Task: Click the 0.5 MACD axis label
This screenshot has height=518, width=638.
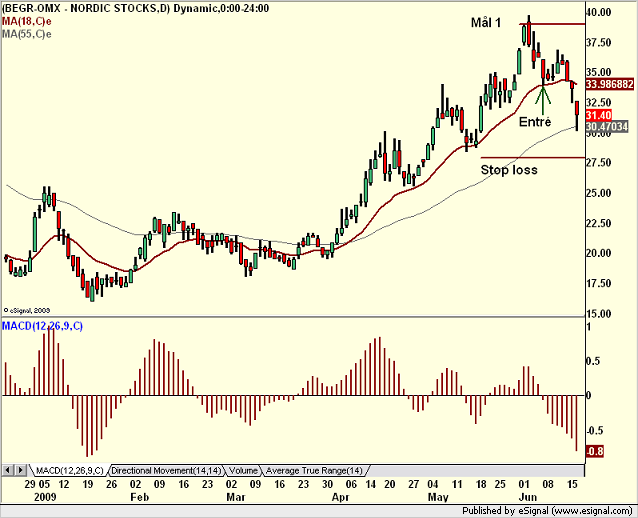Action: (594, 361)
